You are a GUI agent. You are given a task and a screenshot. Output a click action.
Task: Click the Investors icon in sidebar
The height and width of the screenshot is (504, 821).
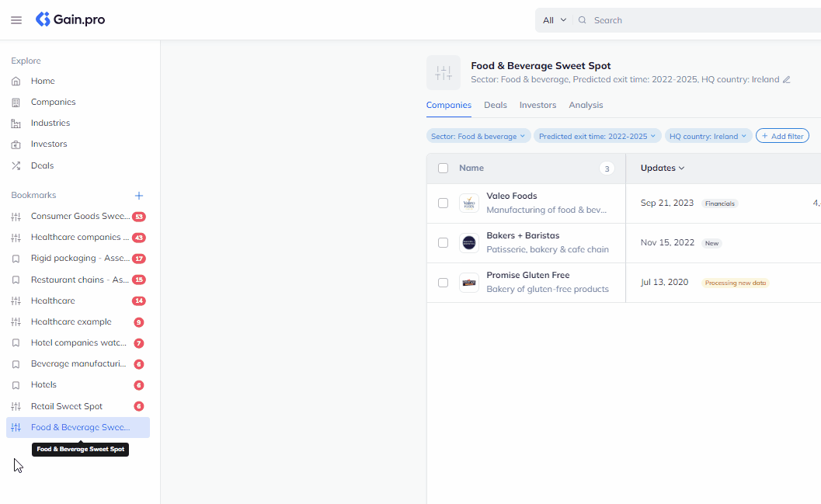click(16, 144)
